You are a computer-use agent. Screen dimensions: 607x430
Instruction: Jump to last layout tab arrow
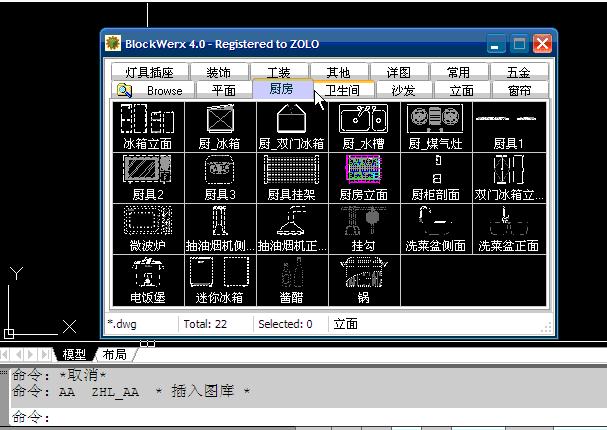coord(45,354)
